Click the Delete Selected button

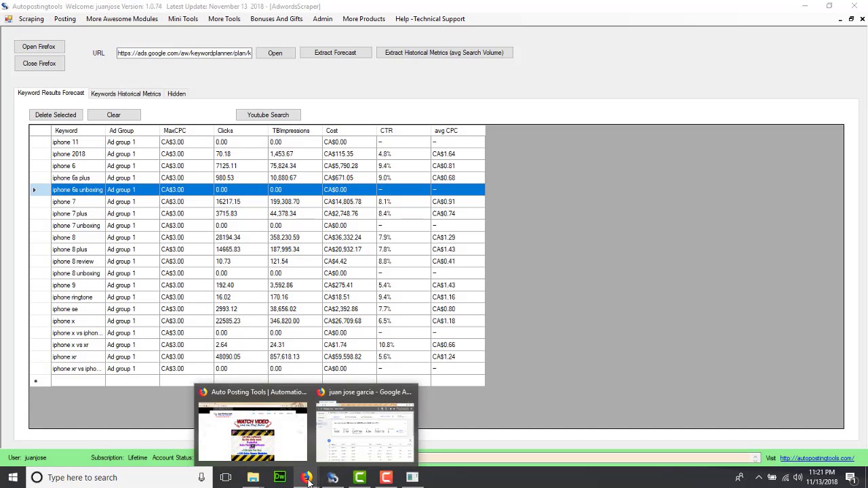(x=56, y=115)
